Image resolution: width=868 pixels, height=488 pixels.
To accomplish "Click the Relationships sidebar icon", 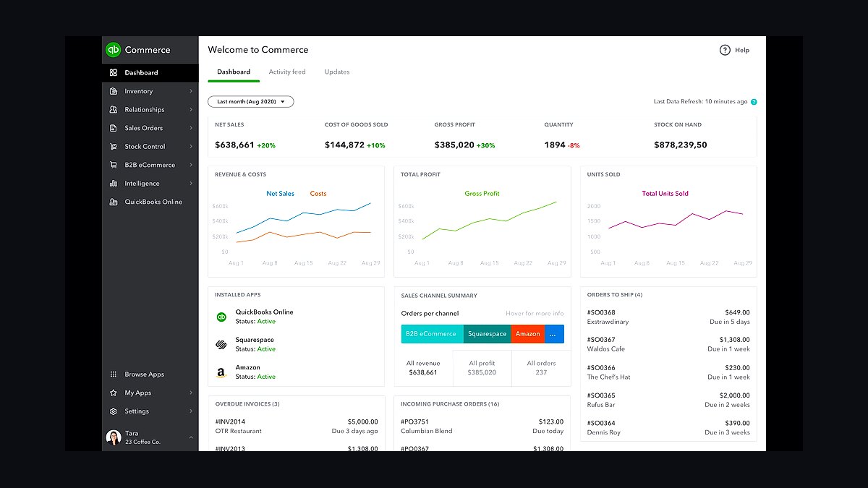I will pos(114,110).
